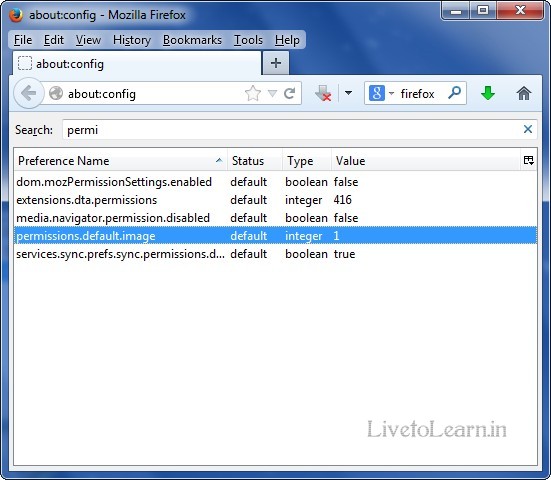This screenshot has width=551, height=480.
Task: Open the column picker icon in table header
Action: click(529, 161)
